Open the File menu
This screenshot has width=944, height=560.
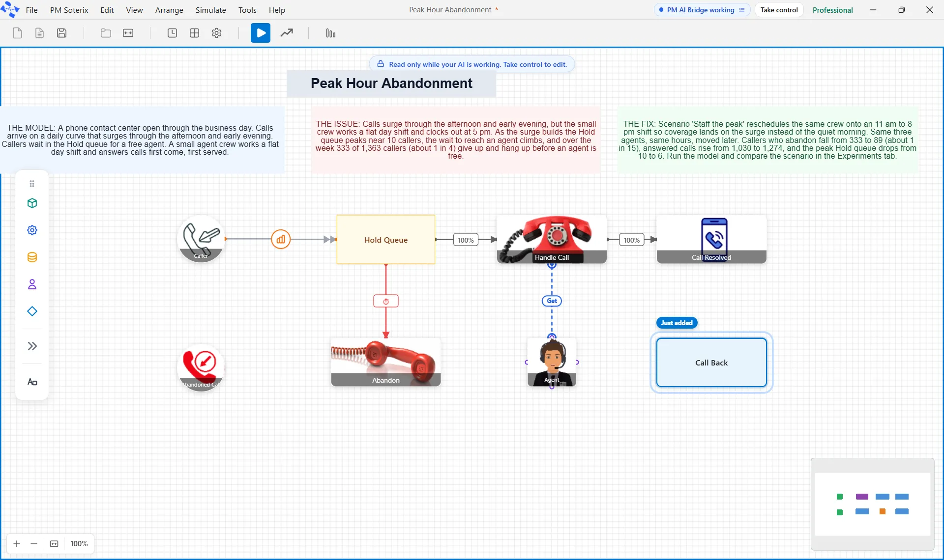31,10
